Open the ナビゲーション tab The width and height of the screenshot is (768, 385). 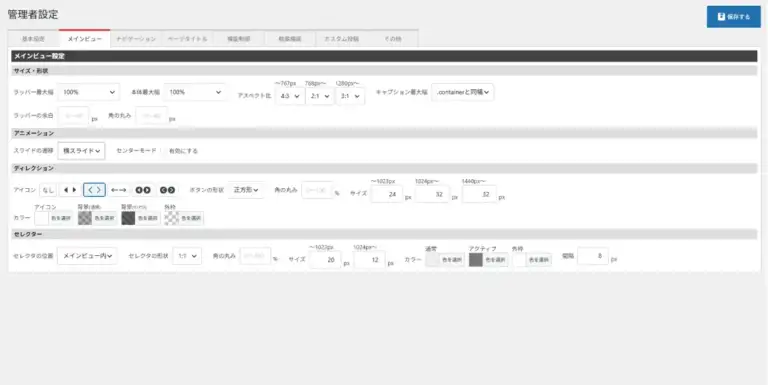136,39
